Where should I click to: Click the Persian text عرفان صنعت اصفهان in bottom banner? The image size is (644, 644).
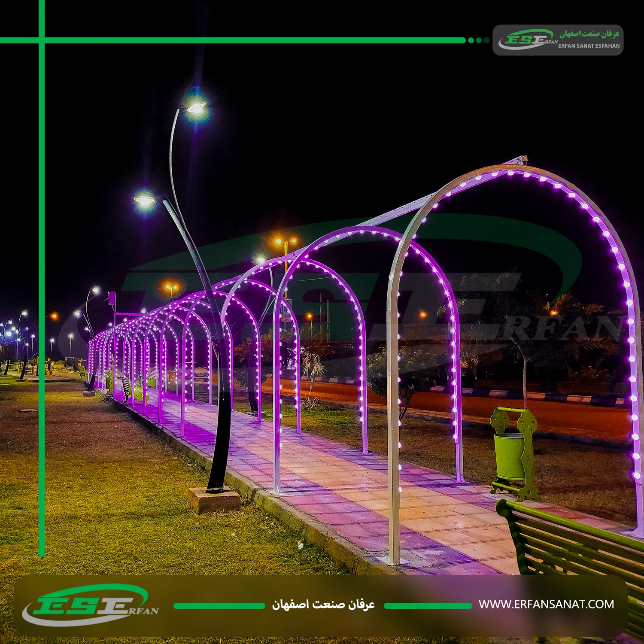point(323,605)
